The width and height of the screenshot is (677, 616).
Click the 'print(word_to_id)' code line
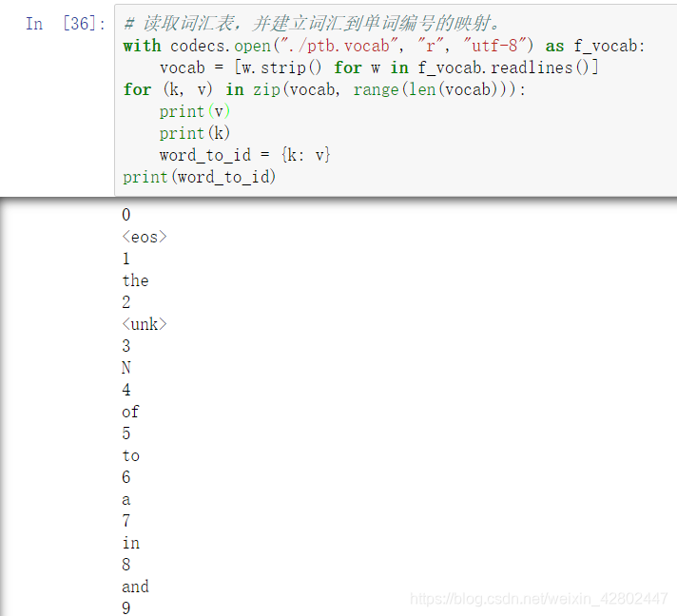[200, 177]
